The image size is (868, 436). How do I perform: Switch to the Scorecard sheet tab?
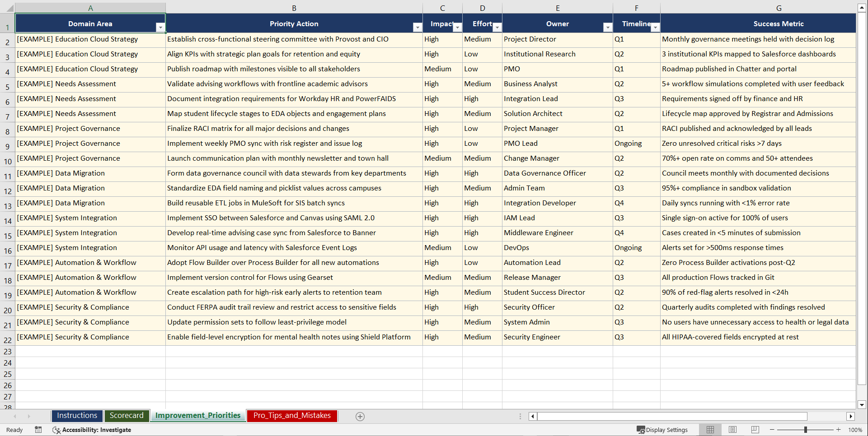pyautogui.click(x=127, y=415)
